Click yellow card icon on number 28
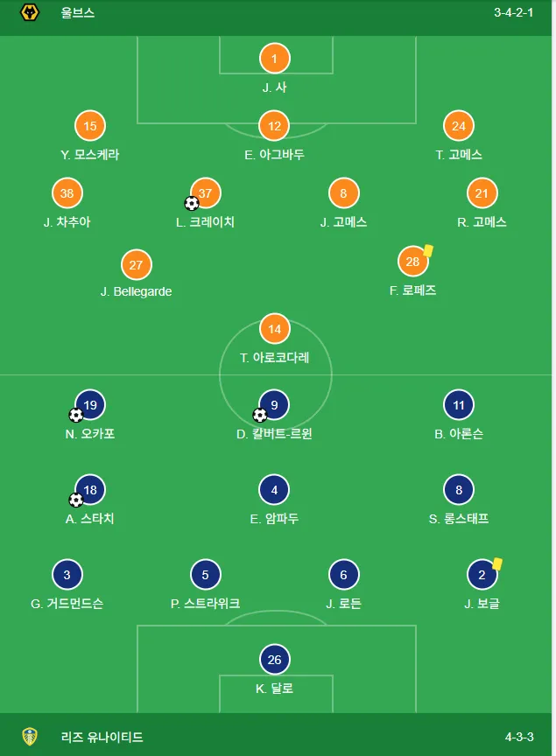The width and height of the screenshot is (556, 756). (428, 250)
